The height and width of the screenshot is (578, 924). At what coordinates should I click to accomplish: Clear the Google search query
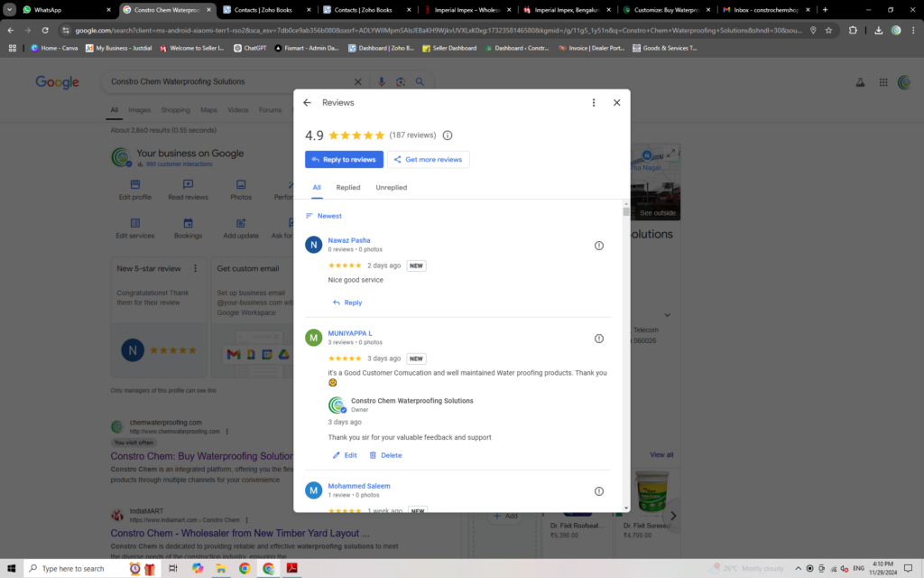click(357, 82)
